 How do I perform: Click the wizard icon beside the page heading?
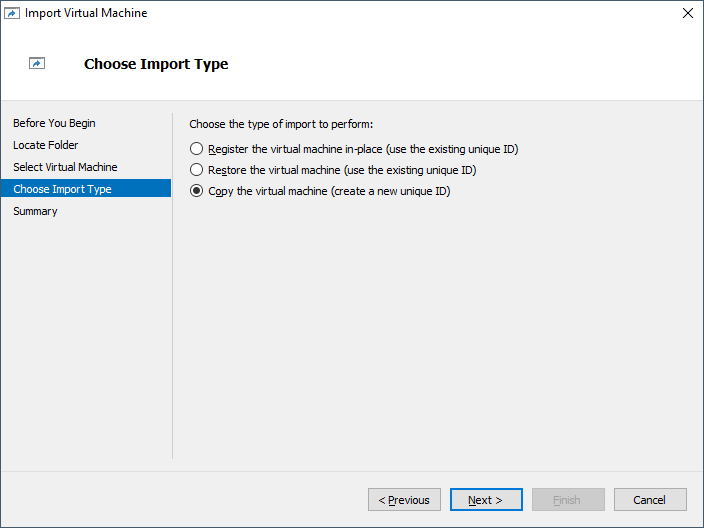[x=37, y=64]
